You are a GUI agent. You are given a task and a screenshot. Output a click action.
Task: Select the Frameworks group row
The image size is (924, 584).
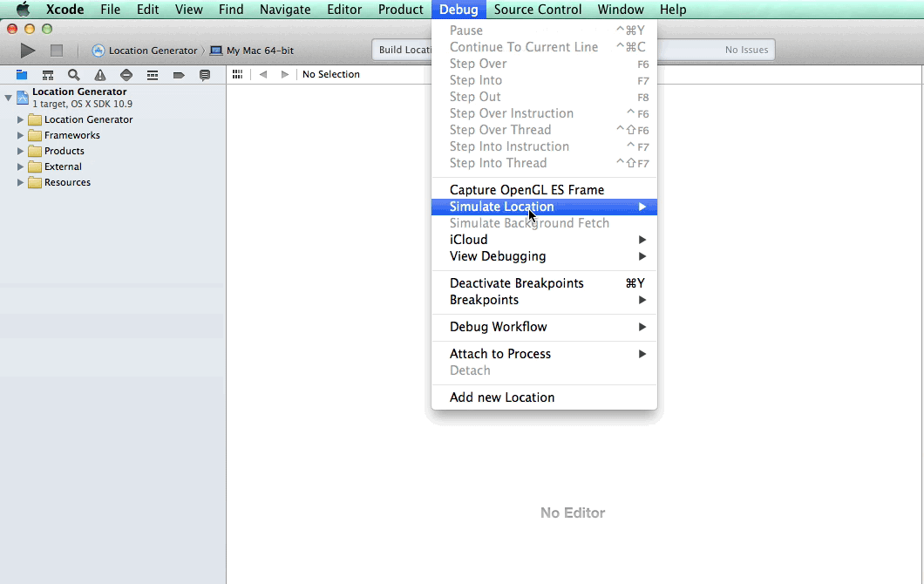113,135
